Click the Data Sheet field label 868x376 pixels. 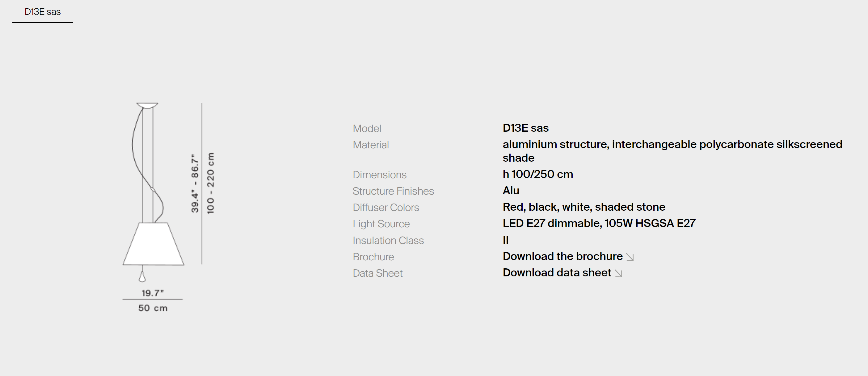point(377,273)
